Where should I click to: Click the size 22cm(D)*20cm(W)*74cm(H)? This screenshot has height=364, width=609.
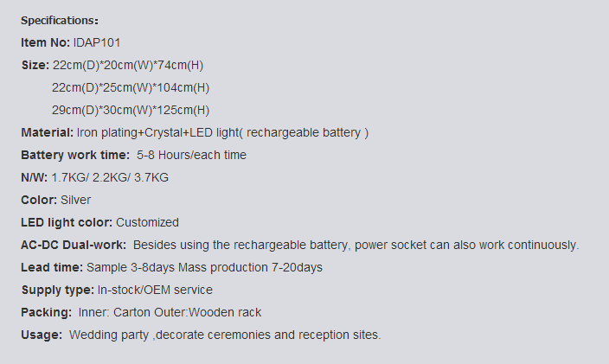pos(128,65)
